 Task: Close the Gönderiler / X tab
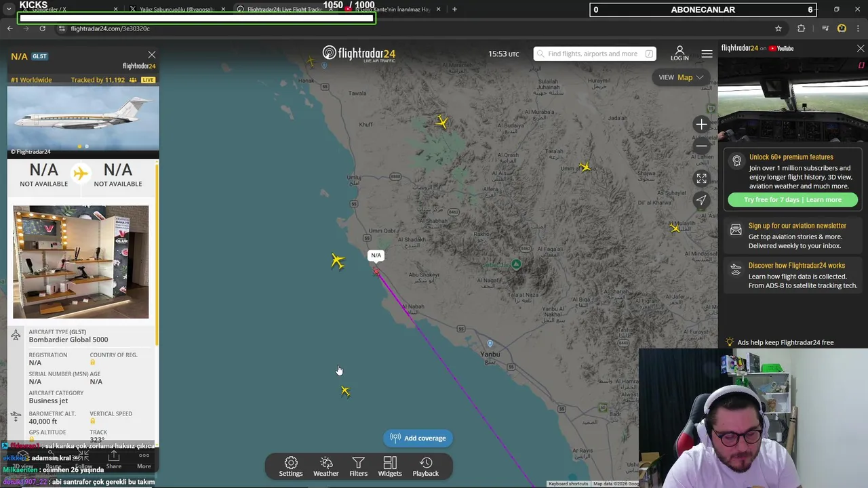tap(115, 9)
